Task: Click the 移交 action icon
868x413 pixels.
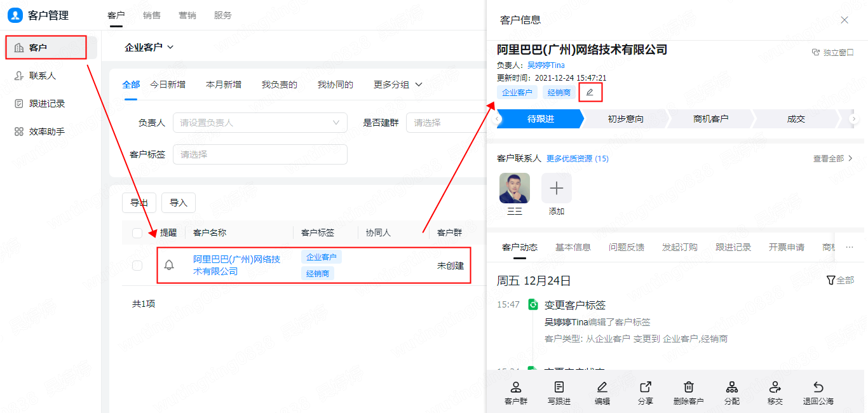Action: 775,387
